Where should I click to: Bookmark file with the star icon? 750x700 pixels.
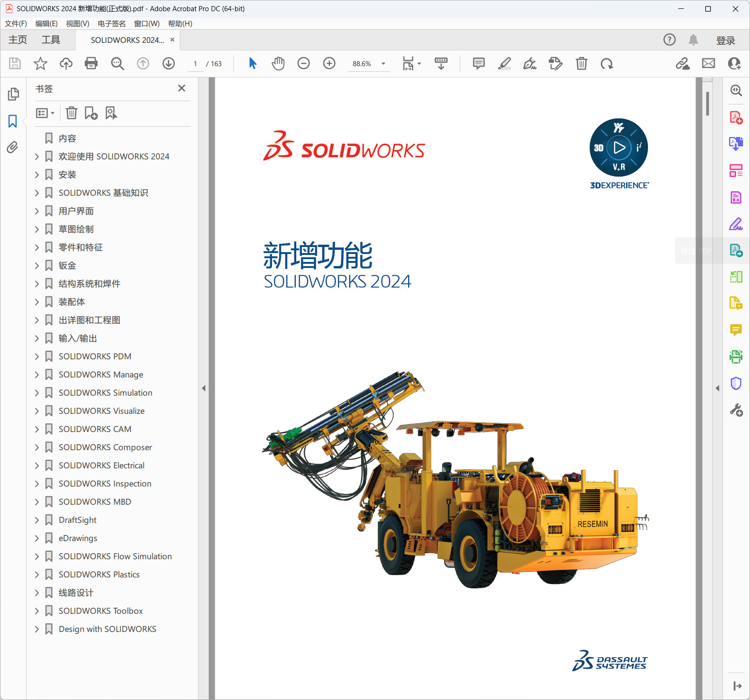tap(41, 63)
